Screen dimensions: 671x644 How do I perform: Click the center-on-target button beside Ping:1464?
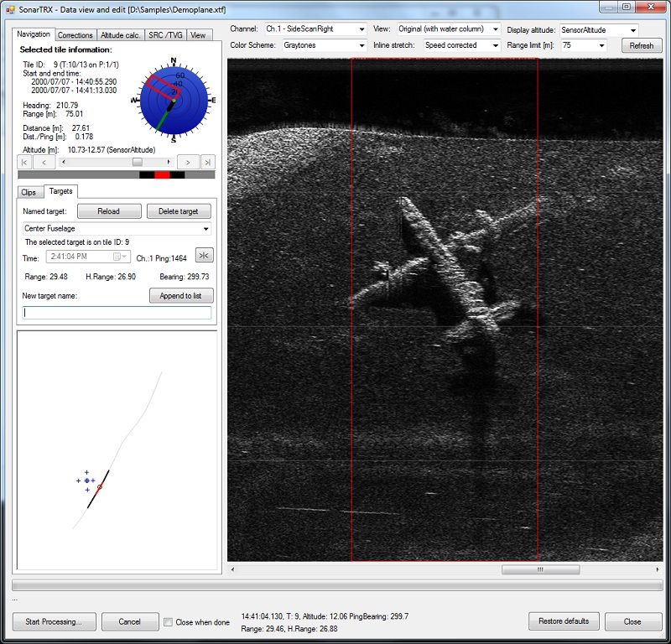tap(203, 256)
